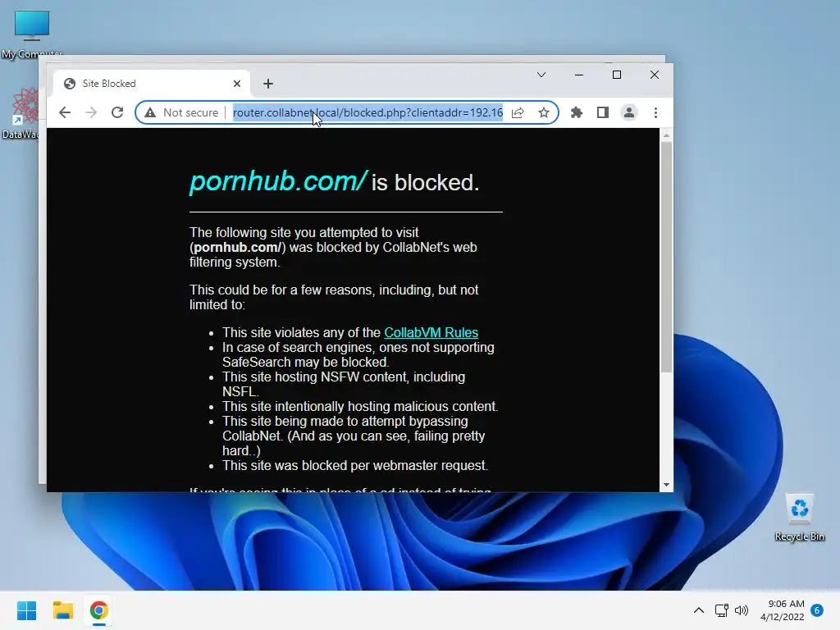Open the network status tray icon
840x630 pixels.
tap(722, 610)
